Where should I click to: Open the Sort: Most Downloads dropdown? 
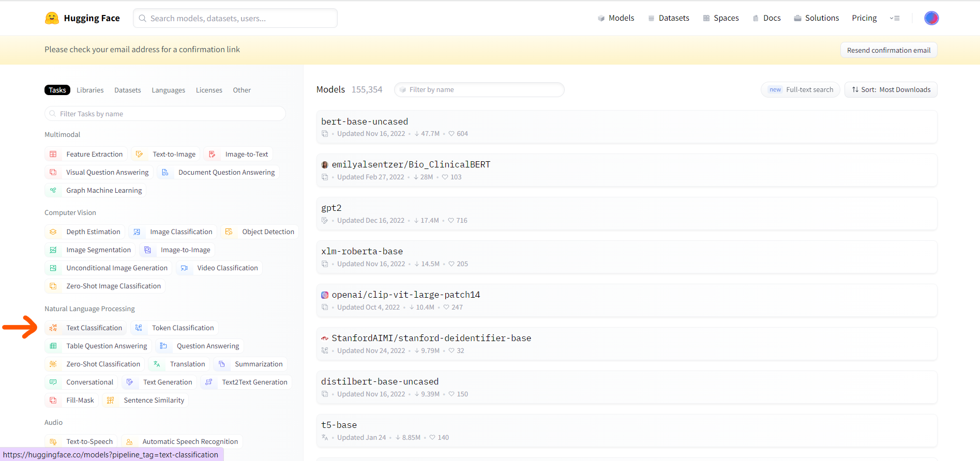(891, 89)
